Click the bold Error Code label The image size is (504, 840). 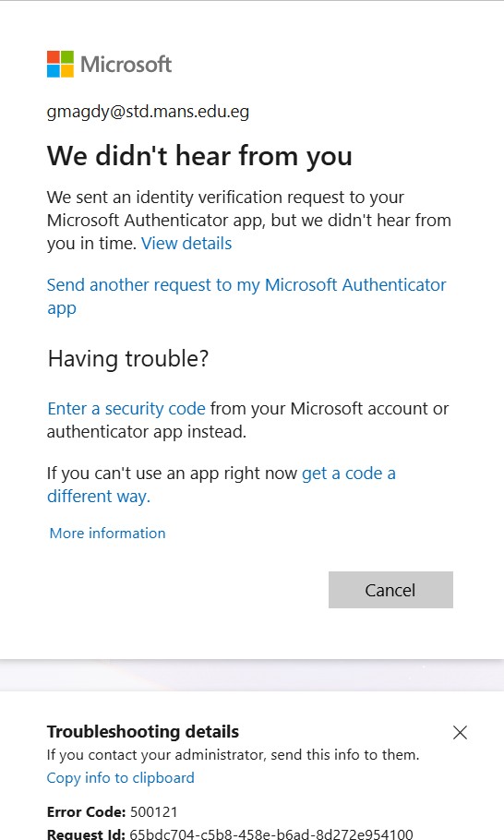pyautogui.click(x=87, y=812)
